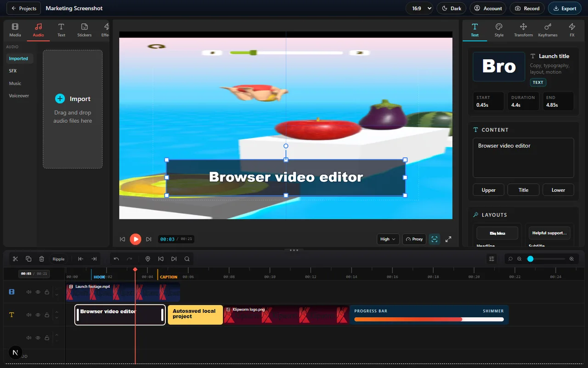The image size is (588, 368).
Task: Click the Record button
Action: tap(527, 8)
